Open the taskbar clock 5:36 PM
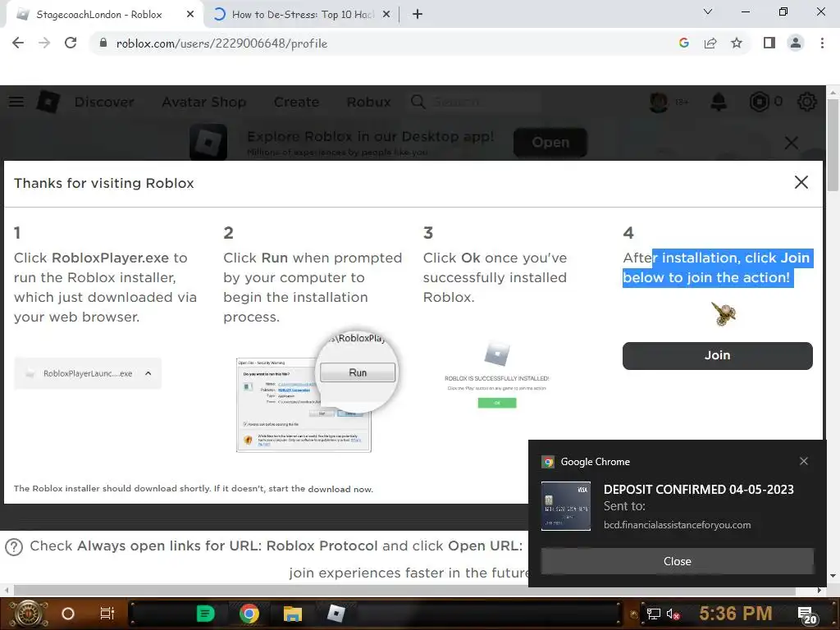The width and height of the screenshot is (840, 630). 735,614
